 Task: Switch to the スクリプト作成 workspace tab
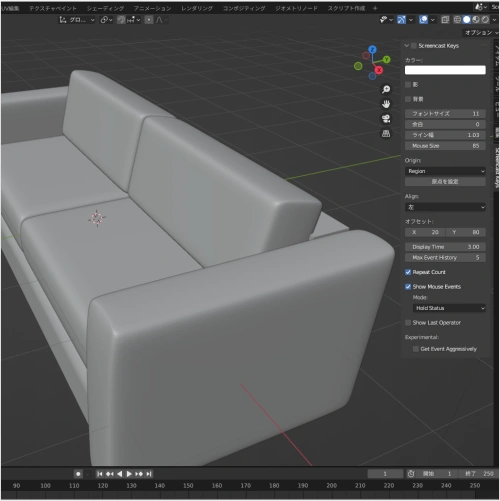click(346, 8)
